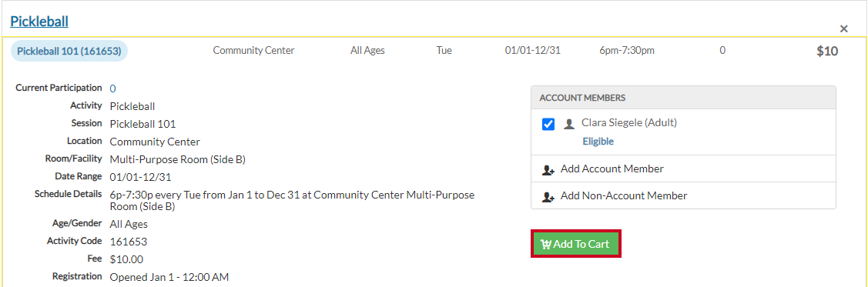Click the Activity Code value 161653
868x287 pixels.
coord(128,242)
